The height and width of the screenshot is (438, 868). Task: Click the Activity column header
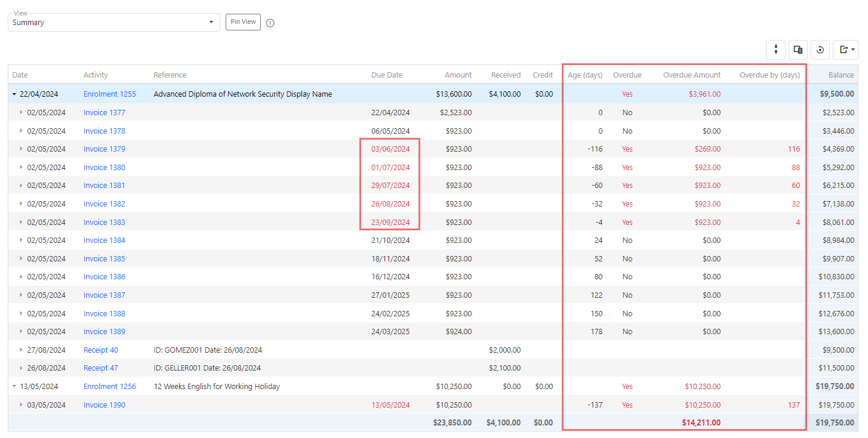click(x=96, y=75)
